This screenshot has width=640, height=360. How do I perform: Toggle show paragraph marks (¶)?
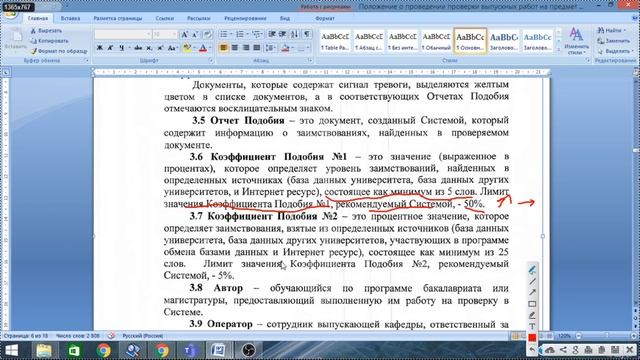[307, 34]
